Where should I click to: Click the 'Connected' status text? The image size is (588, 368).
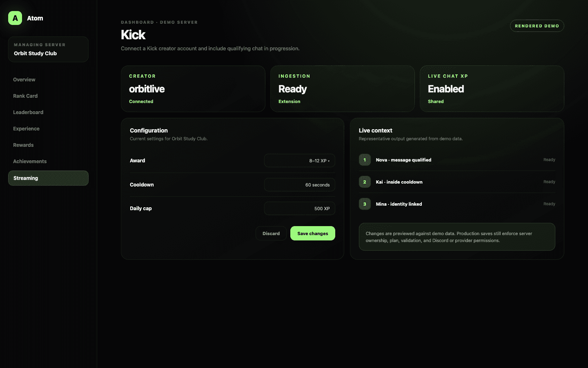tap(141, 101)
